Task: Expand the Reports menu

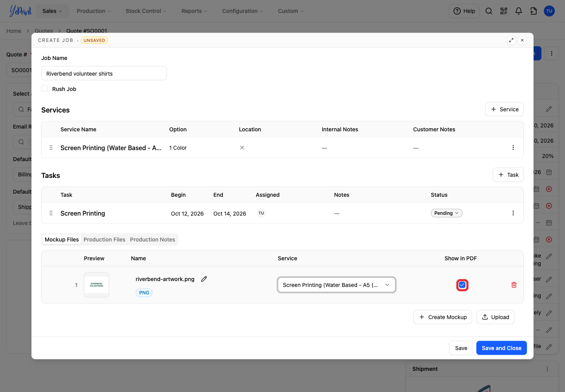Action: pos(194,11)
